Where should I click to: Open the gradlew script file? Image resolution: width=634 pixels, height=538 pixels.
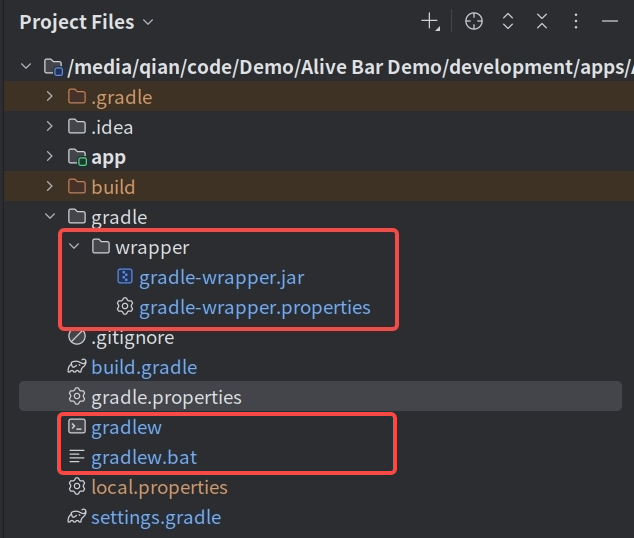127,427
